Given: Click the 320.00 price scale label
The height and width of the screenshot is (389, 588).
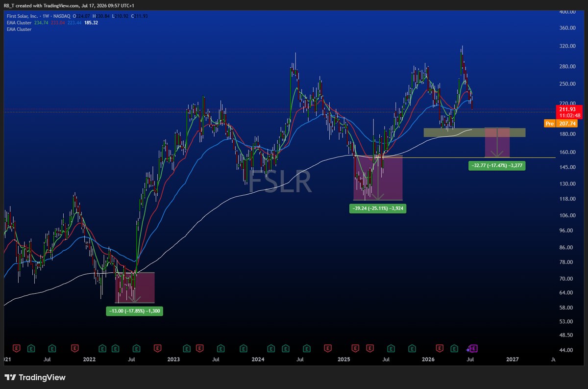Looking at the screenshot, I should coord(566,46).
